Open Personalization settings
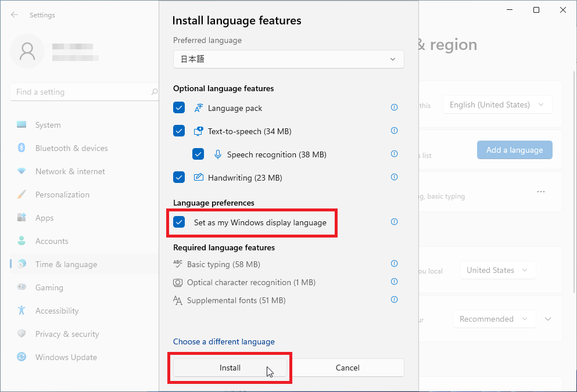The width and height of the screenshot is (577, 392). pyautogui.click(x=84, y=195)
